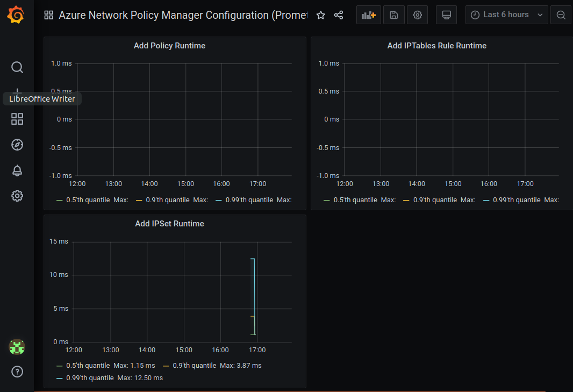Zoom out the time range
The width and height of the screenshot is (573, 392).
[x=561, y=15]
